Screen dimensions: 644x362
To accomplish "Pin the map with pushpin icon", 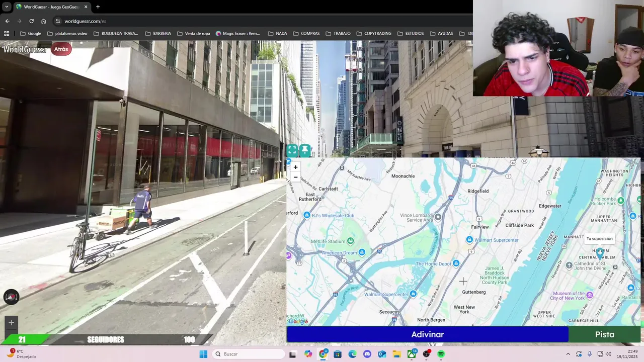I will 304,150.
